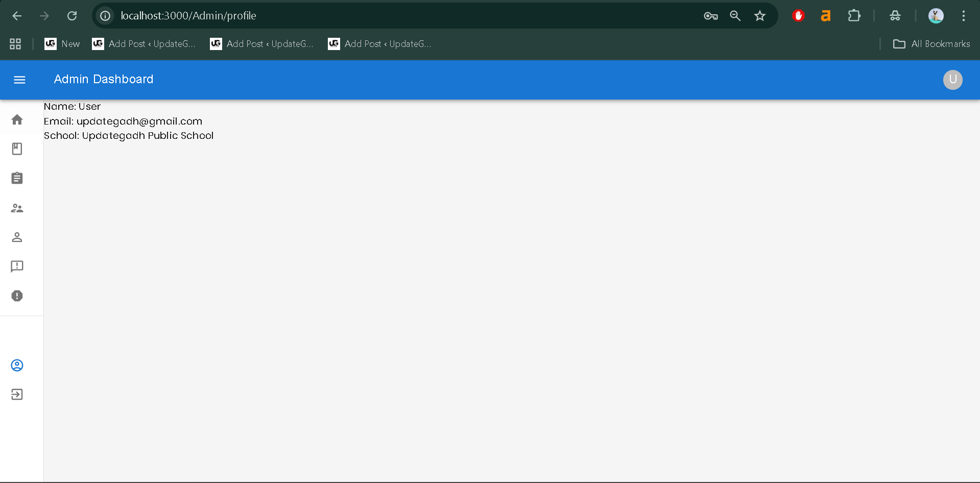
Task: Select the Classes bookmark icon in sidebar
Action: (x=17, y=149)
